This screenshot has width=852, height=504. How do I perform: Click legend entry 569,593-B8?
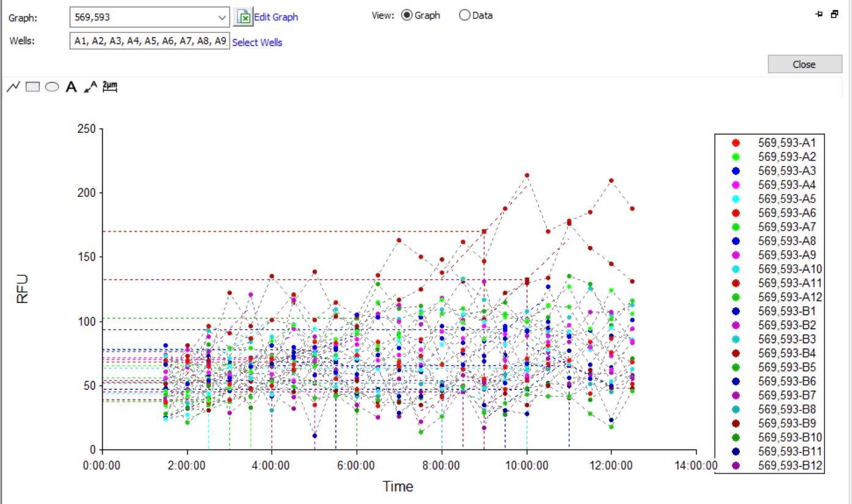[787, 409]
